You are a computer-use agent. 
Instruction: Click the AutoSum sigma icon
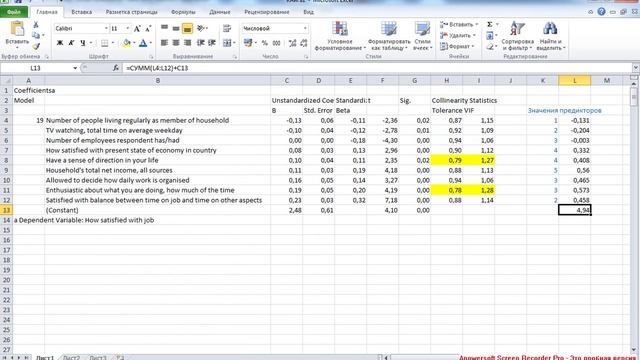[x=490, y=24]
